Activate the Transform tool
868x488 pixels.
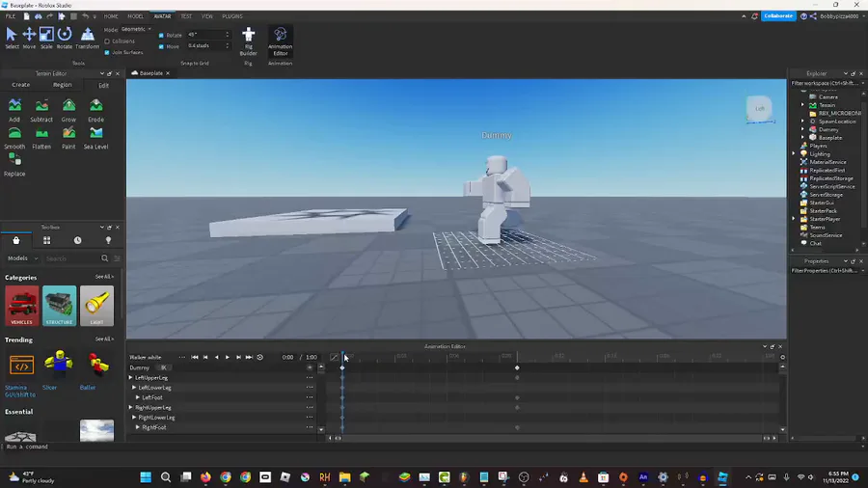pyautogui.click(x=87, y=39)
